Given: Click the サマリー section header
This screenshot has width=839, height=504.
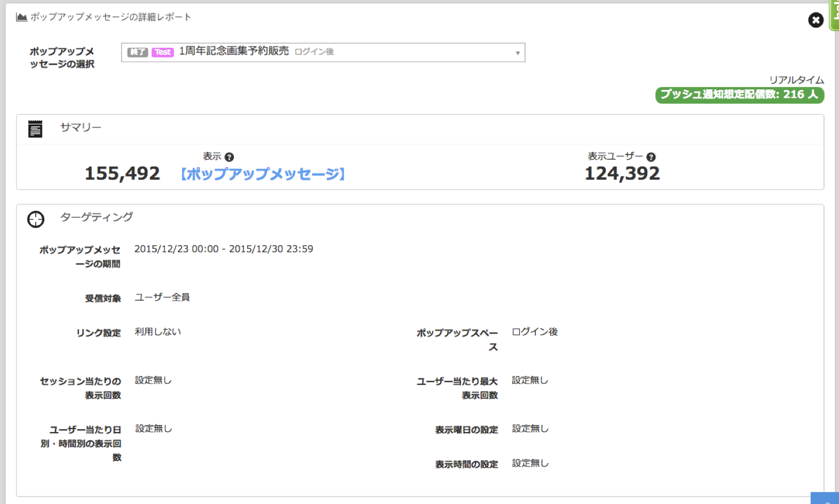Looking at the screenshot, I should click(81, 127).
